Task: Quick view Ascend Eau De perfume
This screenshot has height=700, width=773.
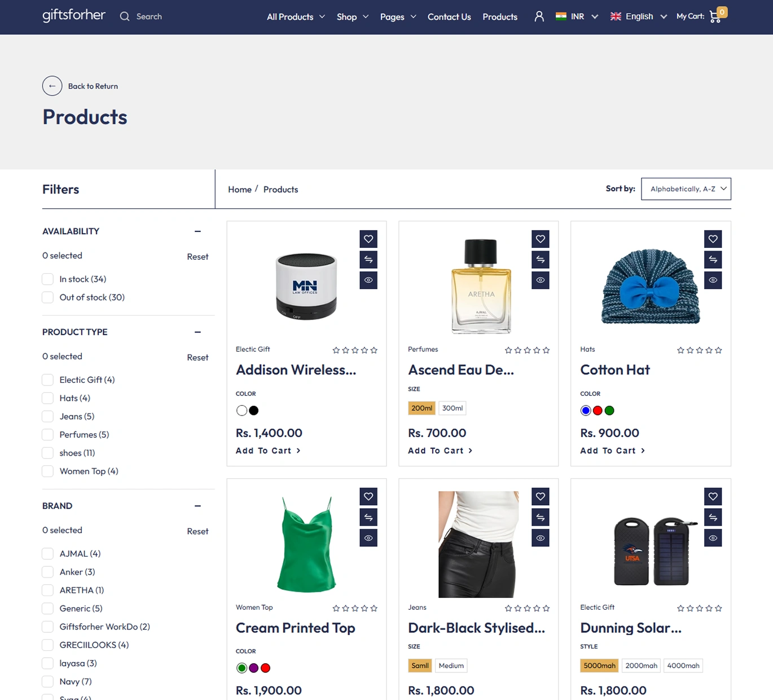Action: [541, 280]
